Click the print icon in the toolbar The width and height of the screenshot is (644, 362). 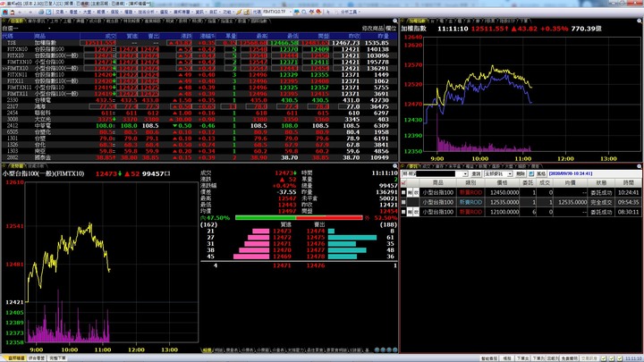(x=41, y=12)
